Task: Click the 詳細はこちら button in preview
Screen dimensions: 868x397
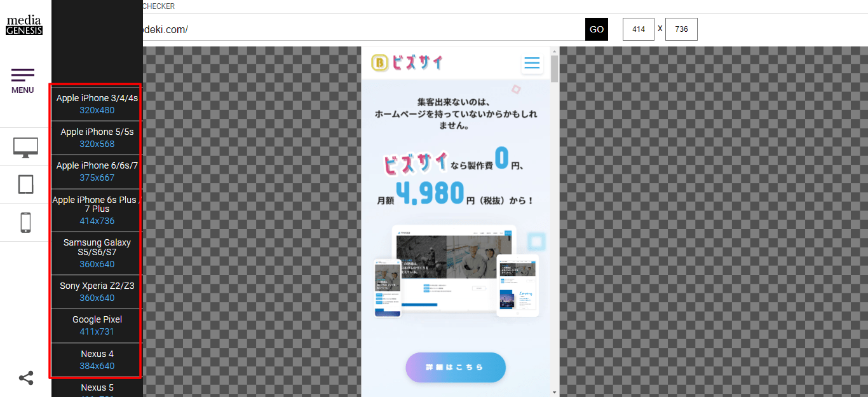Action: click(456, 367)
